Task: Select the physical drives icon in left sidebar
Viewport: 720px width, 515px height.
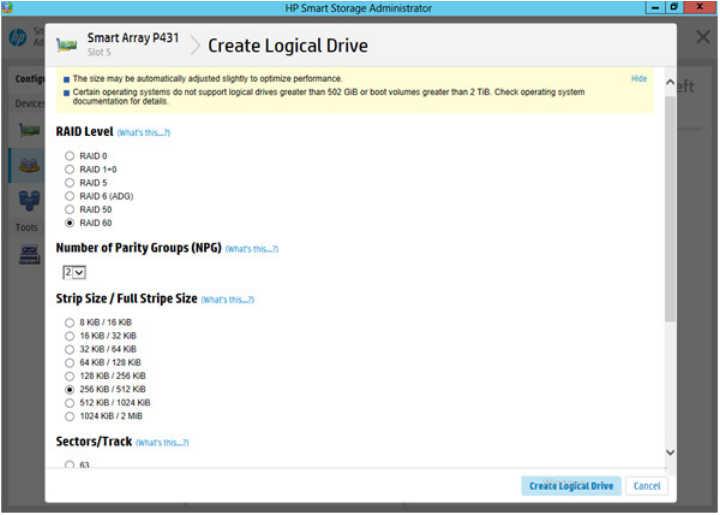Action: pyautogui.click(x=29, y=201)
